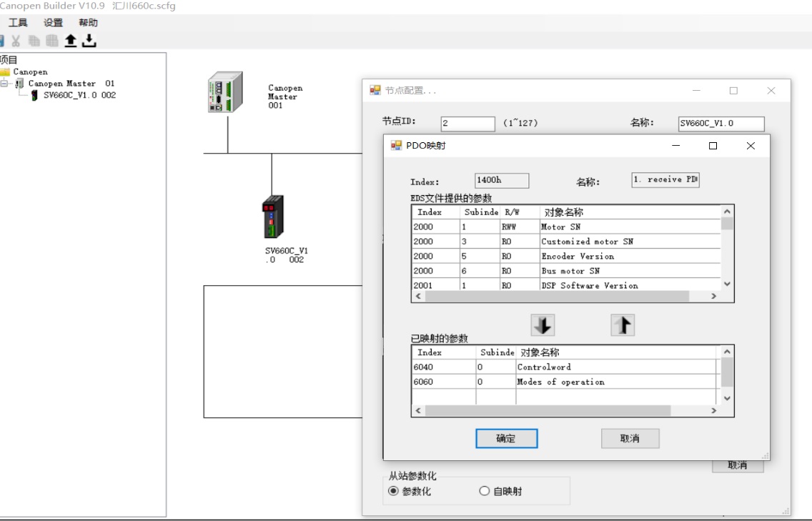This screenshot has height=521, width=812.
Task: Select the 参数化 radio button
Action: [x=393, y=491]
